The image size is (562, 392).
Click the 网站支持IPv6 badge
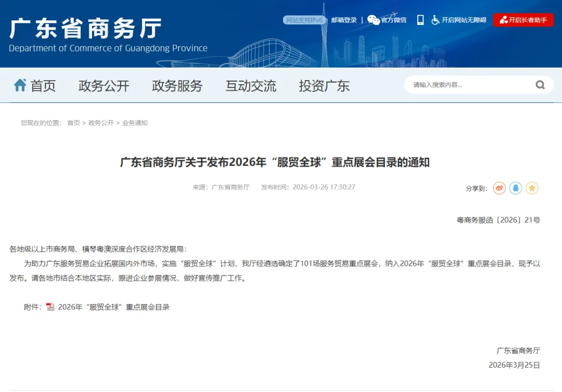click(304, 20)
